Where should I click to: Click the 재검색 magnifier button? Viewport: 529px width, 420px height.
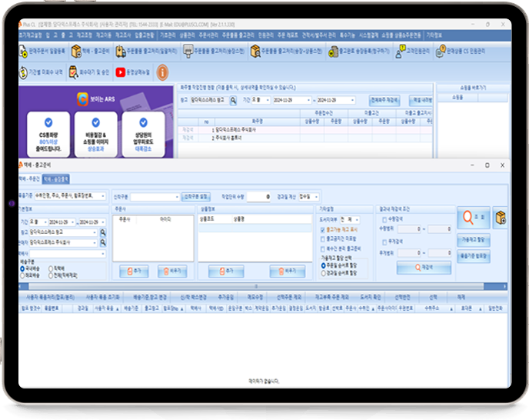[424, 268]
